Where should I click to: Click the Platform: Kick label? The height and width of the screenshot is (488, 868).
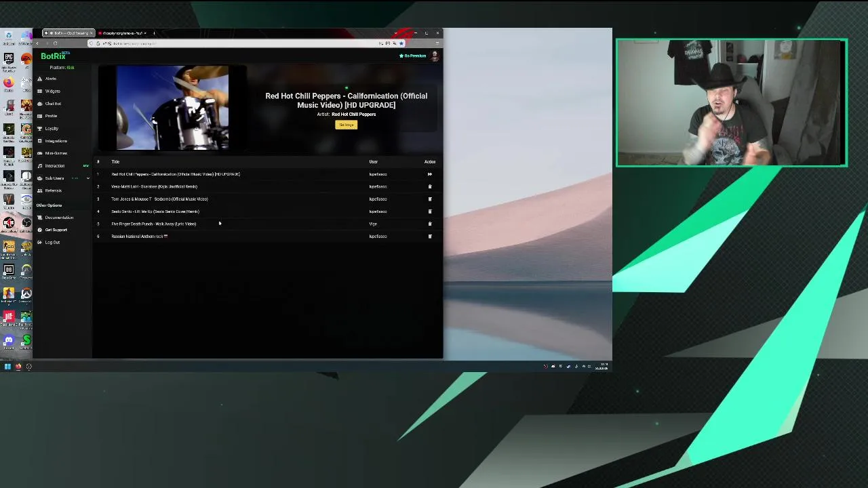(62, 68)
